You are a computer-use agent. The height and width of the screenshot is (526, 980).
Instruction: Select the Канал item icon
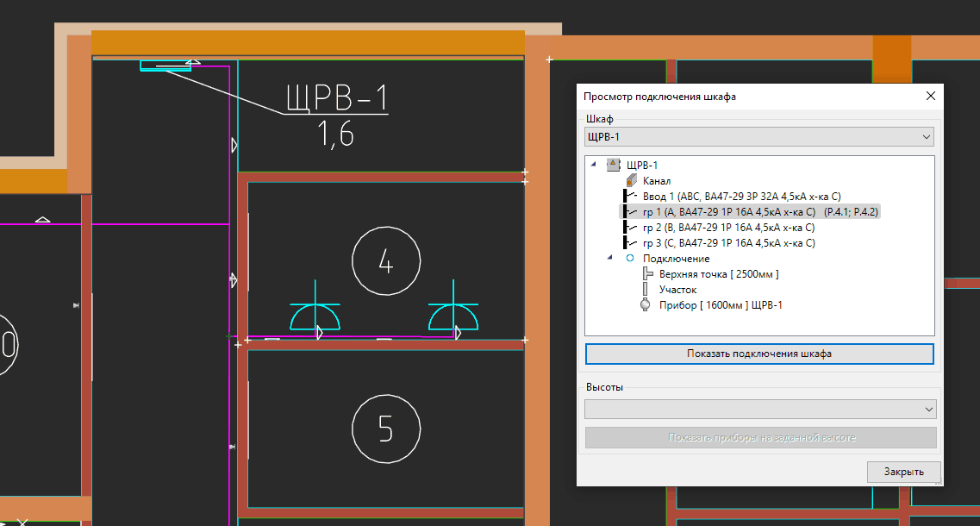coord(631,181)
